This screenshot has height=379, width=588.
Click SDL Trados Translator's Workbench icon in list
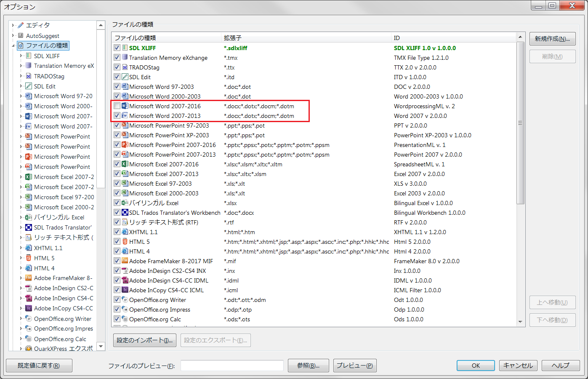(125, 213)
